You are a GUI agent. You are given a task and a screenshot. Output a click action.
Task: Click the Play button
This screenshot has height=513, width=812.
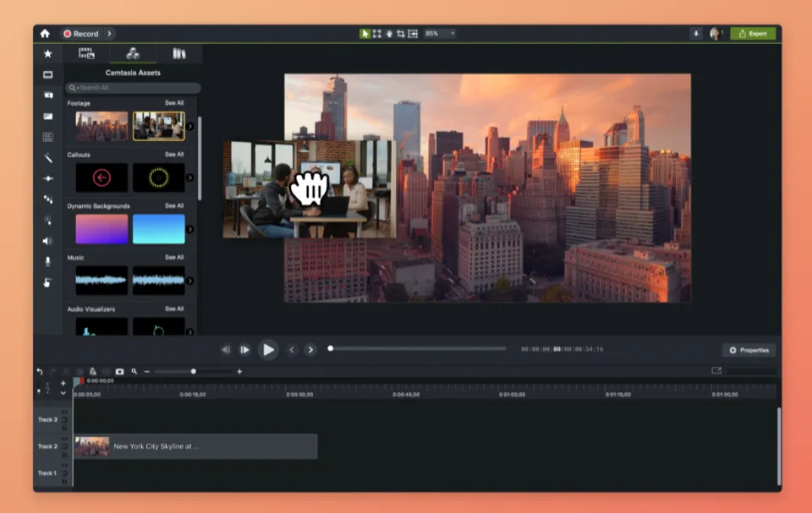click(x=268, y=349)
